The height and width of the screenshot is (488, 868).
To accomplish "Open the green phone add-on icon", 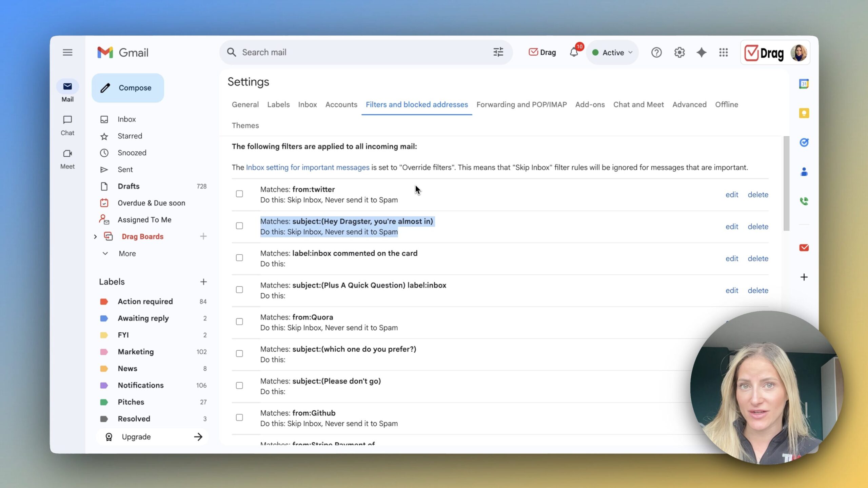I will pyautogui.click(x=804, y=201).
